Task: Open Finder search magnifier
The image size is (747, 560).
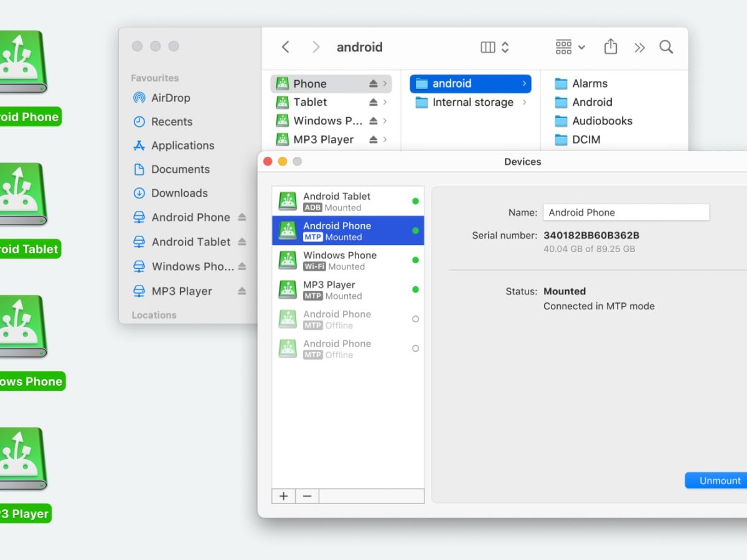Action: [666, 47]
